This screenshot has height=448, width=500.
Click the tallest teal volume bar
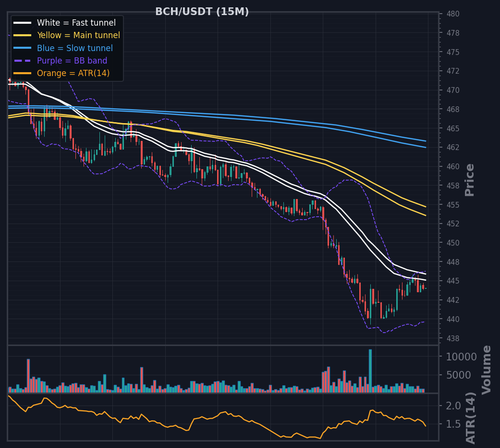370,371
